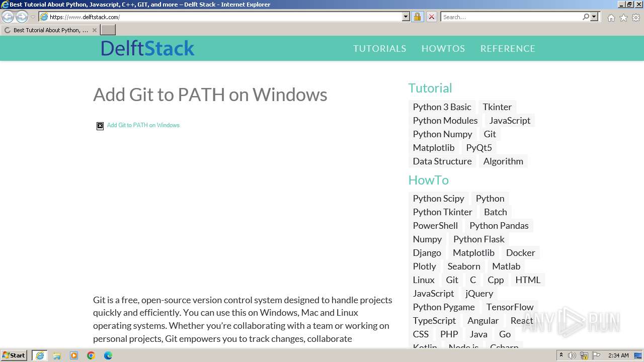Image resolution: width=644 pixels, height=362 pixels.
Task: Open the Linux howto tag
Action: [x=423, y=280]
